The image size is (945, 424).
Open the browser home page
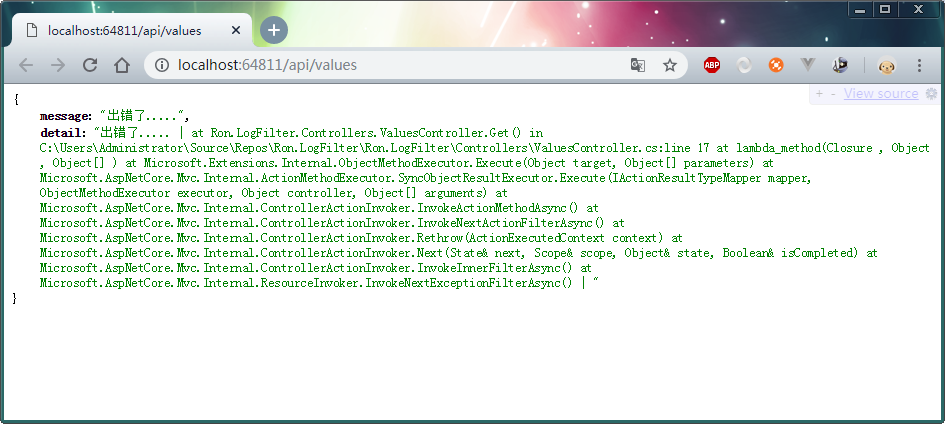(x=122, y=65)
